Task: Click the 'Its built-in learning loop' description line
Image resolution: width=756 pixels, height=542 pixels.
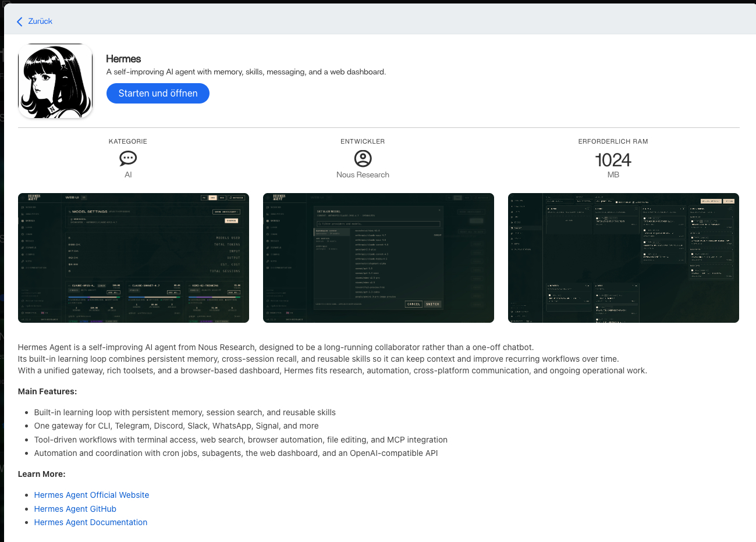Action: click(318, 359)
